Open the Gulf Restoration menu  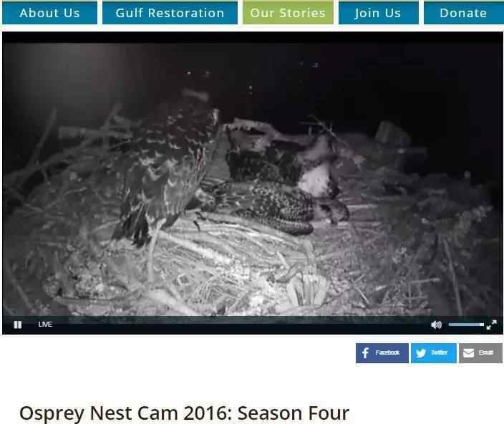[170, 13]
